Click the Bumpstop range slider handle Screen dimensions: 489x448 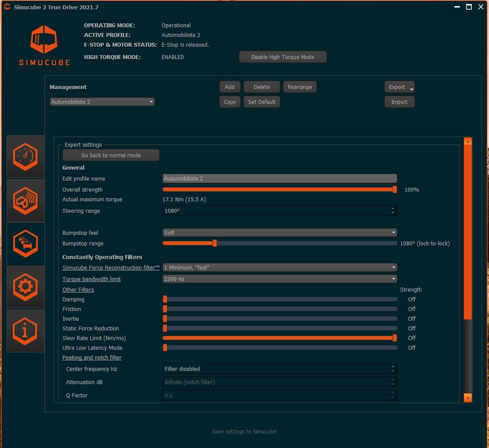coord(214,243)
